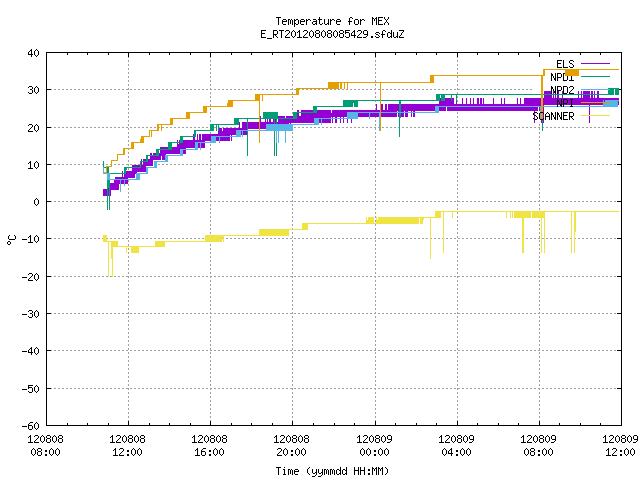The image size is (640, 480).
Task: Click the ELS legend label
Action: coord(565,64)
